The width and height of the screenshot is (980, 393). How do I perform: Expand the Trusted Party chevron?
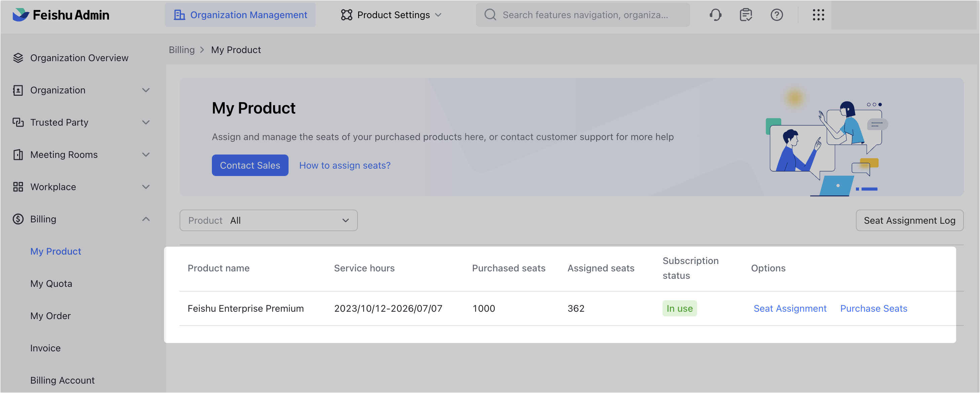(x=146, y=122)
